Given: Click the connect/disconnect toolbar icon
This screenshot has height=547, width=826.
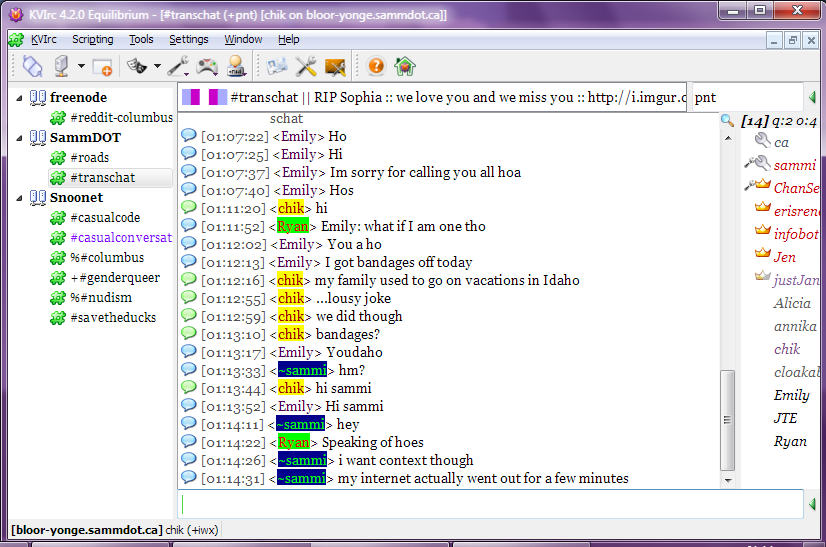Looking at the screenshot, I should (x=33, y=66).
